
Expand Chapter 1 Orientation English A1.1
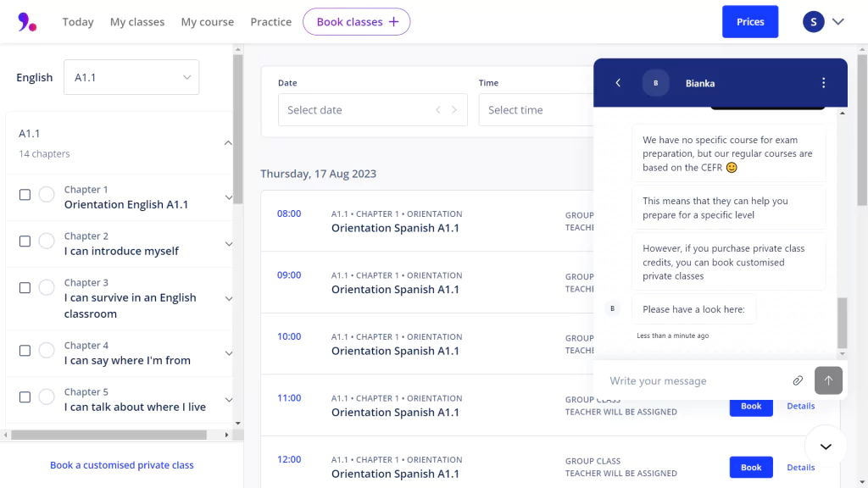229,197
